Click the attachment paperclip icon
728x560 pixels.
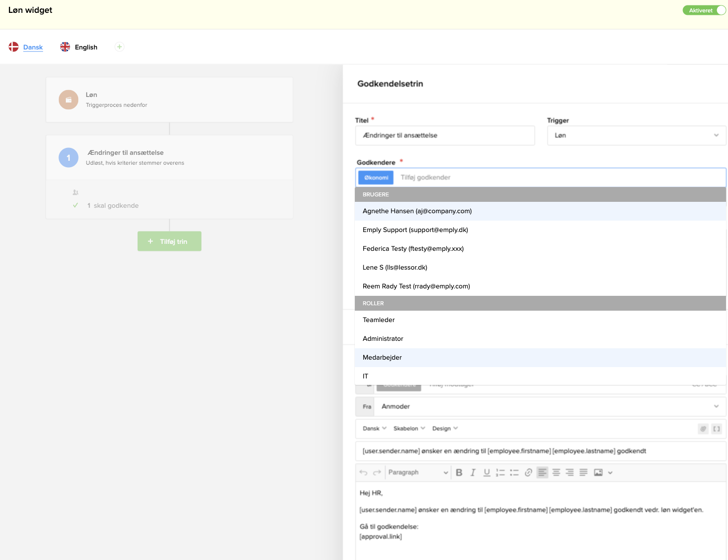(x=703, y=429)
